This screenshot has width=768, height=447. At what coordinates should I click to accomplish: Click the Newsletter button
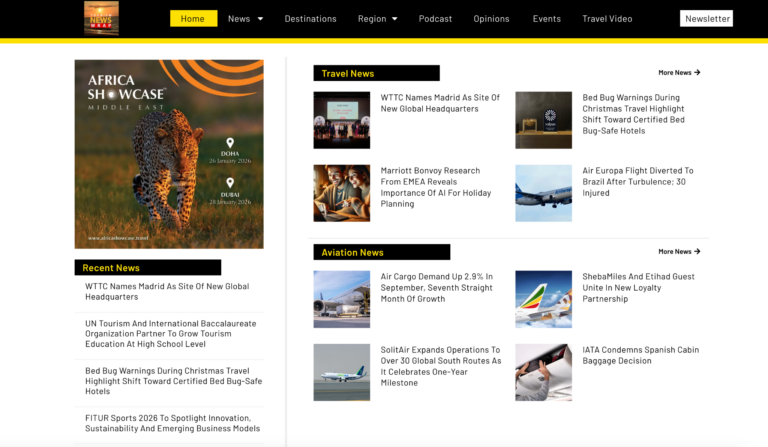tap(706, 19)
